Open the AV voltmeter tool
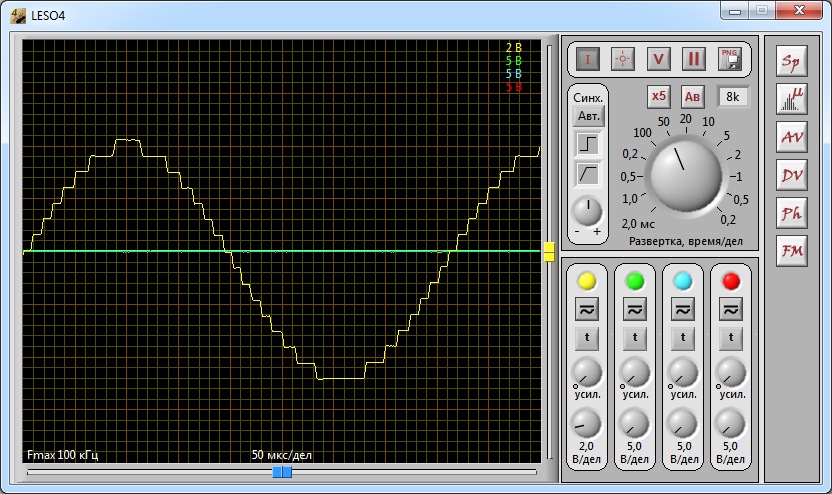The image size is (832, 494). tap(792, 137)
